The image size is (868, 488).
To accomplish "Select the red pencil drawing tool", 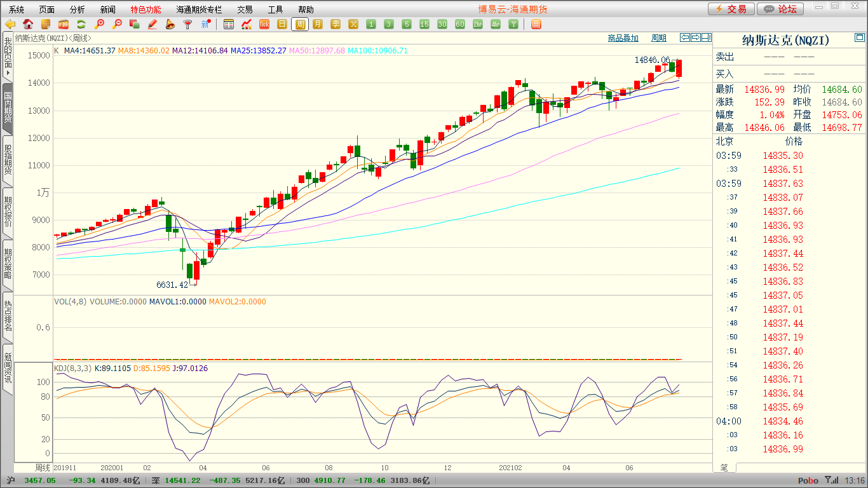I will (x=153, y=24).
